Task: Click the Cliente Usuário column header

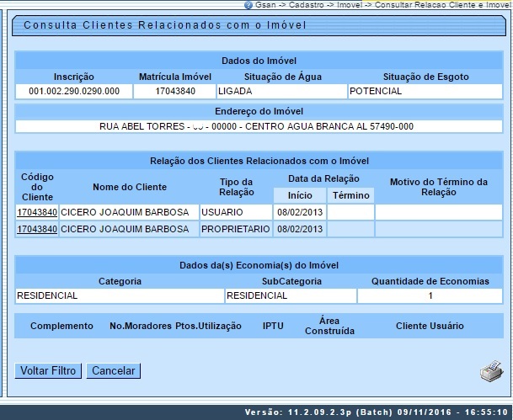Action: pyautogui.click(x=430, y=327)
